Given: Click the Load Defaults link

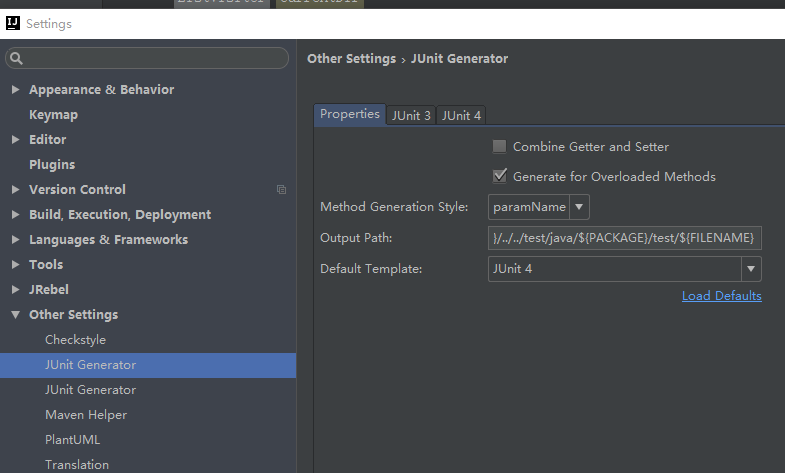Looking at the screenshot, I should click(721, 296).
